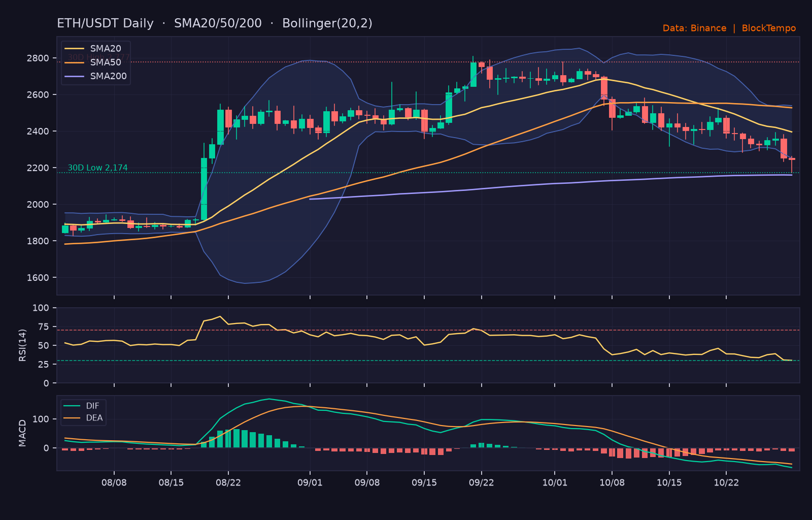
Task: Select the DEA legend entry
Action: tap(83, 418)
